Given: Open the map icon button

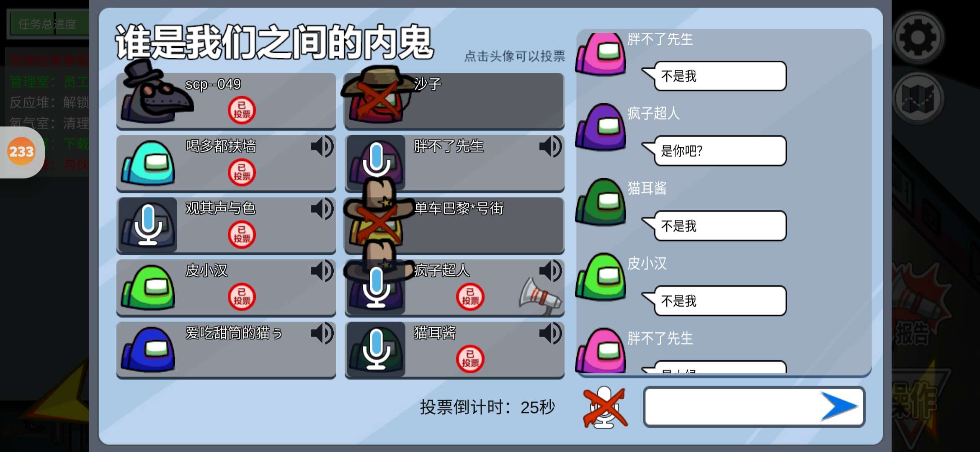Looking at the screenshot, I should point(918,99).
